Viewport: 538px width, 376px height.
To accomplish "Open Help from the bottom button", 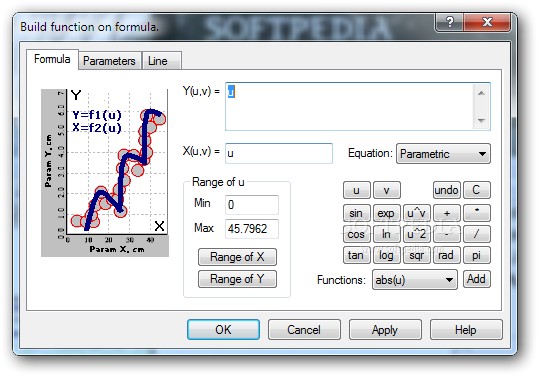I will pyautogui.click(x=466, y=330).
